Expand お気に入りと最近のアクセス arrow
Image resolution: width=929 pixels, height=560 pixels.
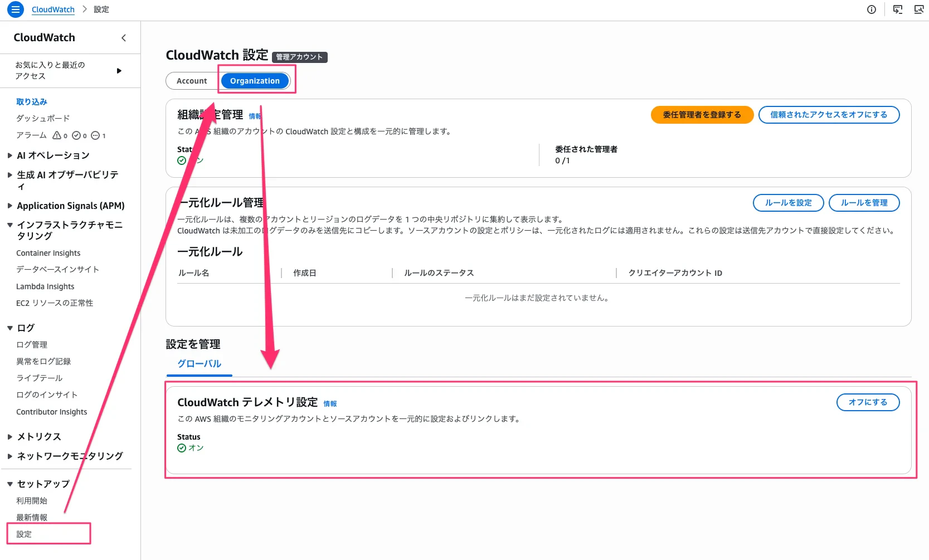(x=119, y=71)
